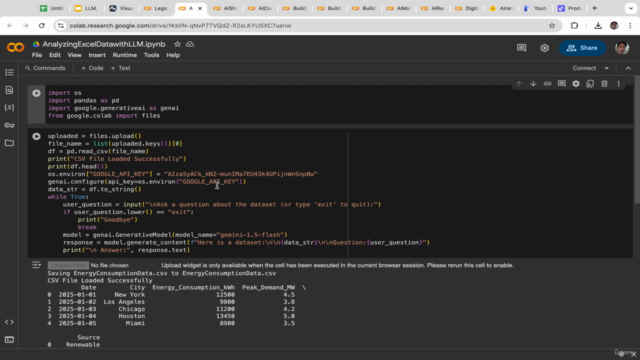Click the browser address bar URL
This screenshot has height=360, width=640.
[x=180, y=26]
